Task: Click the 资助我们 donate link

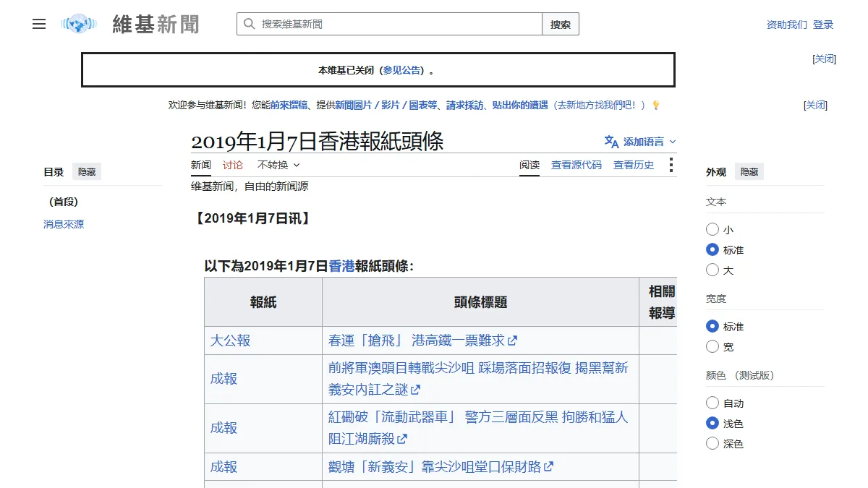Action: pos(787,25)
